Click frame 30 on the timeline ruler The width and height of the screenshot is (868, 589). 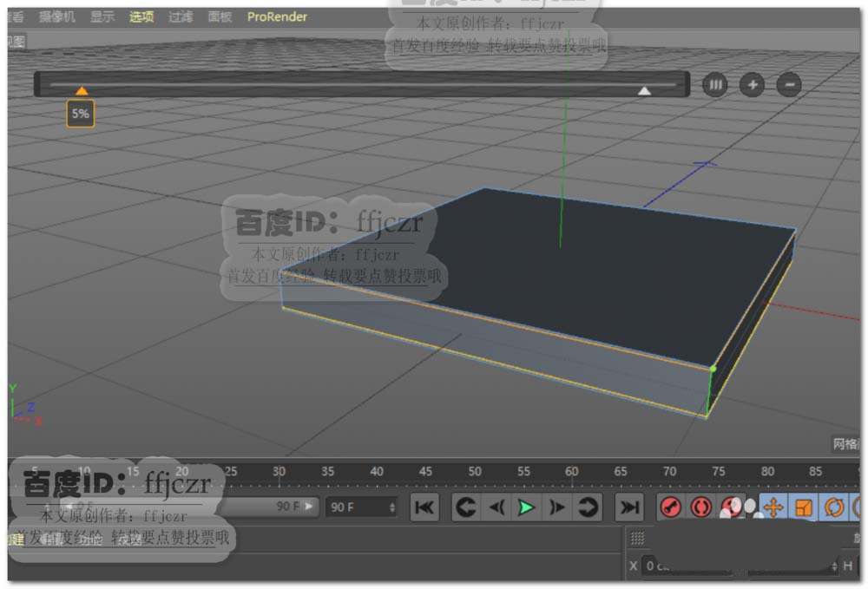279,471
